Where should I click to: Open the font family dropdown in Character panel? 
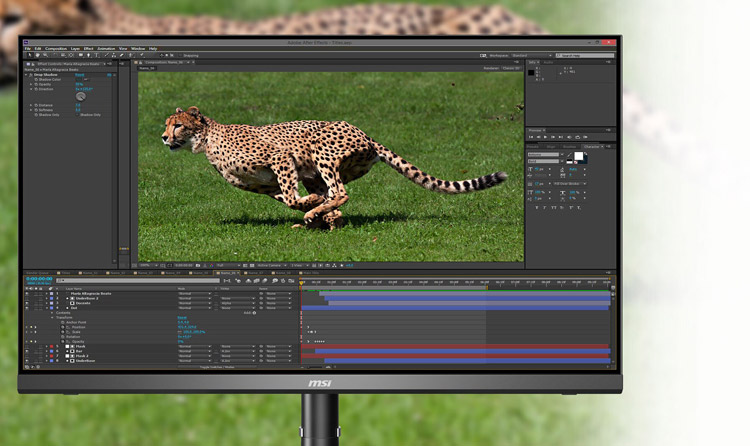[544, 155]
